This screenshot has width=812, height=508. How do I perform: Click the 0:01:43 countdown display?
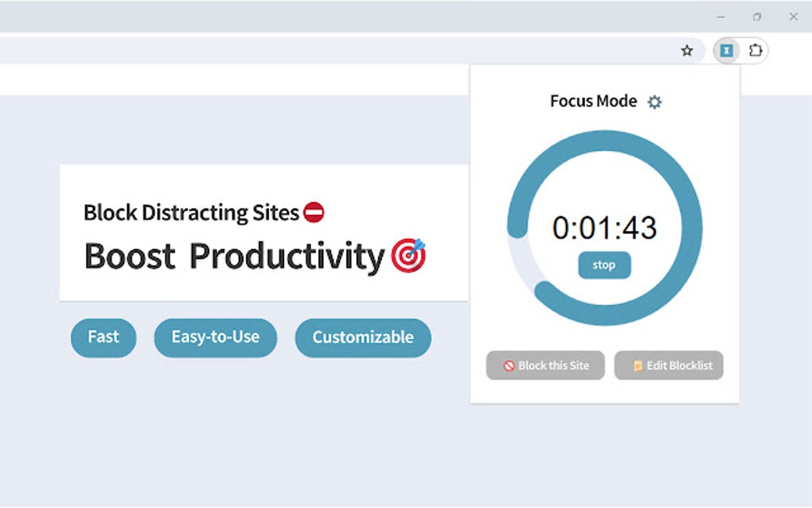[604, 228]
